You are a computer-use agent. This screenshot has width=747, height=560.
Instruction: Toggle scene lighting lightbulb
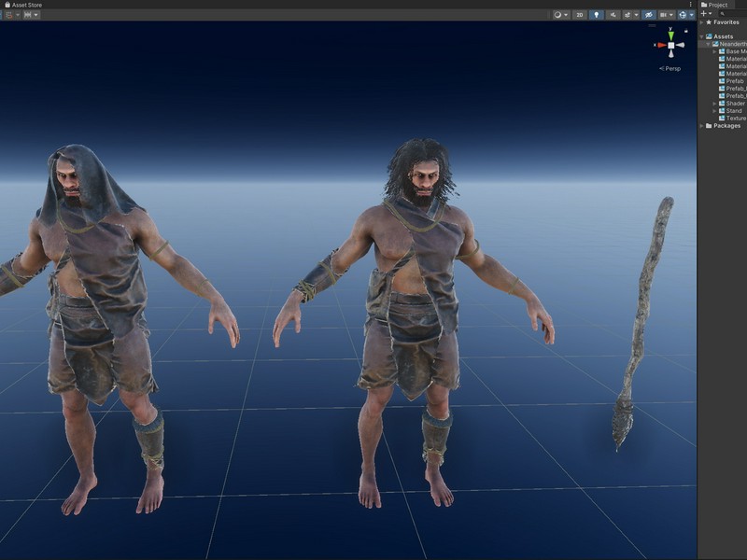597,15
